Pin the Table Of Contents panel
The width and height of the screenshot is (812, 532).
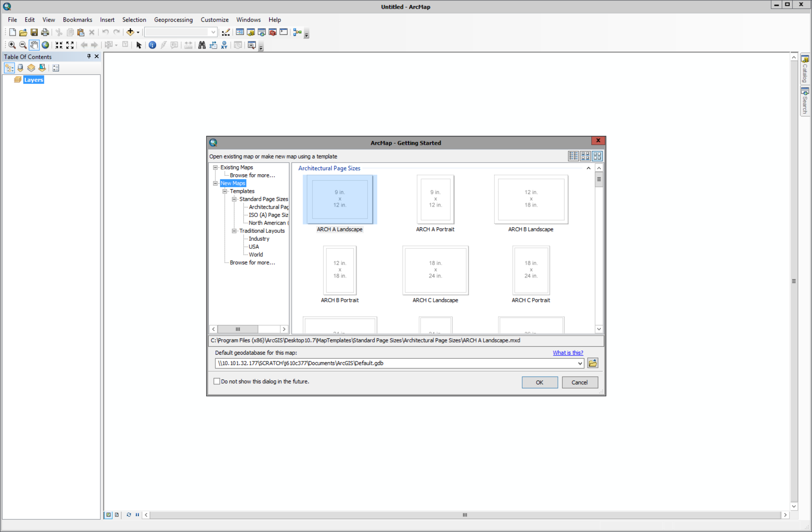(x=89, y=56)
